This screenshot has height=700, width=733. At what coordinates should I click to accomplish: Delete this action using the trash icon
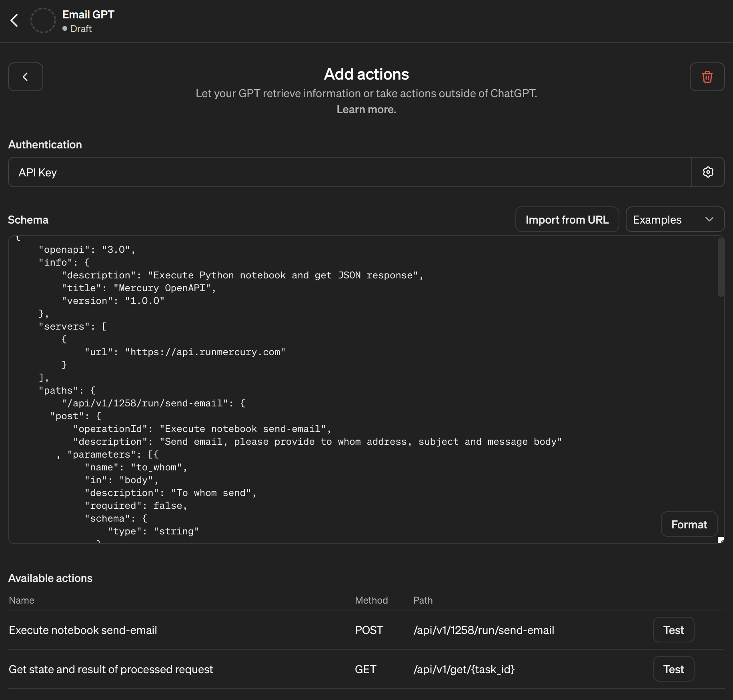707,76
